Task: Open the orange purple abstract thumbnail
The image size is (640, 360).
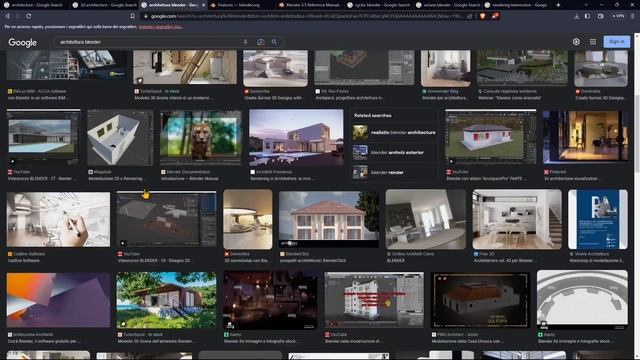Action: click(x=58, y=300)
